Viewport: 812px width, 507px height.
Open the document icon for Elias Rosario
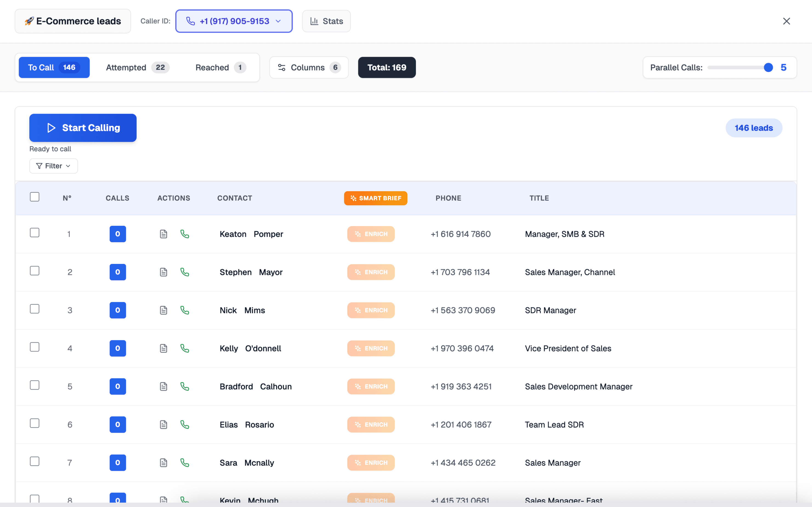(x=163, y=424)
